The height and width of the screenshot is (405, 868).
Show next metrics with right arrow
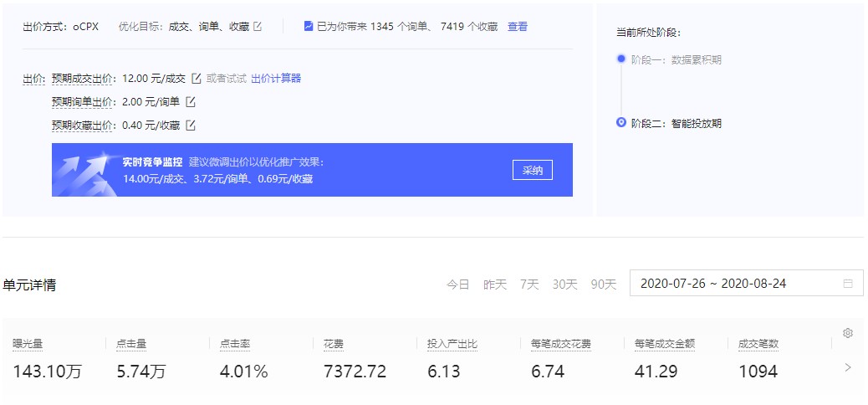pos(848,367)
